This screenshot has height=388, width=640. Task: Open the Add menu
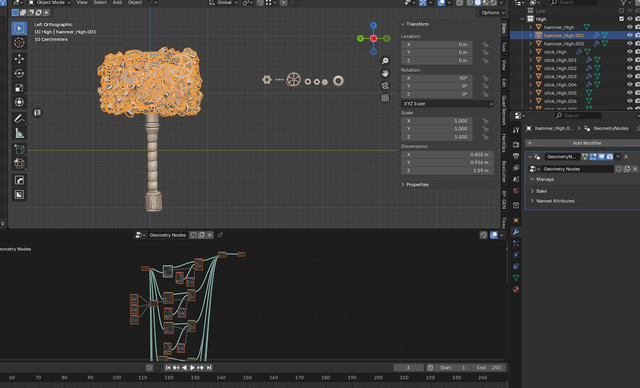117,2
